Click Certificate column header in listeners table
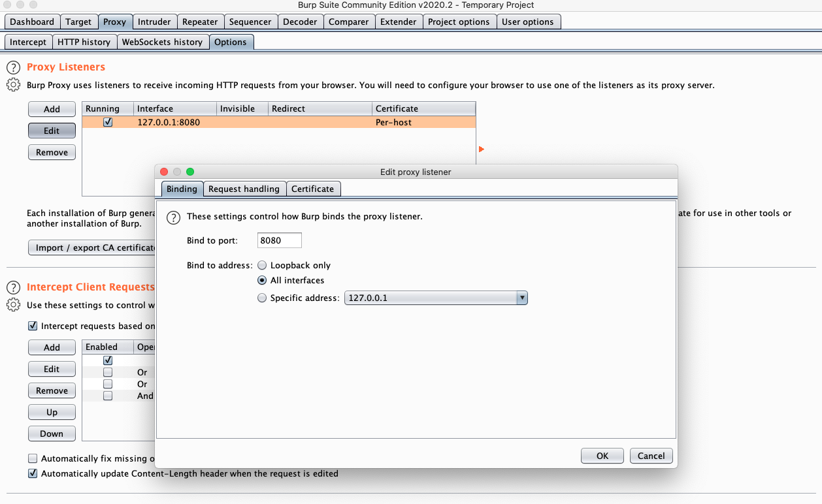Screen dimensions: 822x504 click(424, 108)
